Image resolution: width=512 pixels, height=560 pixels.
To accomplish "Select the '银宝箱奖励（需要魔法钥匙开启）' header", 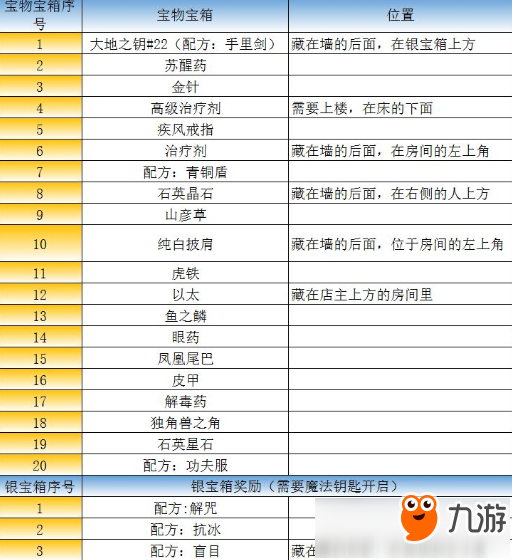I will (297, 486).
